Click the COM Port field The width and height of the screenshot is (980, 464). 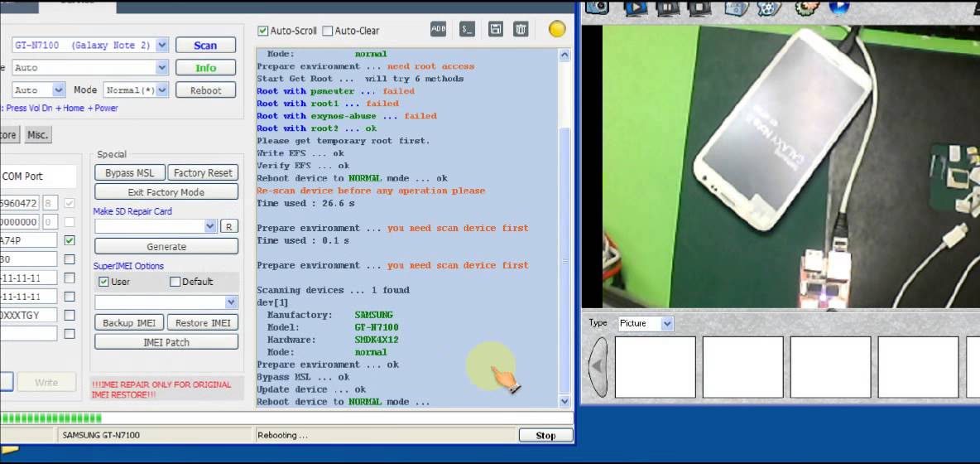click(38, 176)
